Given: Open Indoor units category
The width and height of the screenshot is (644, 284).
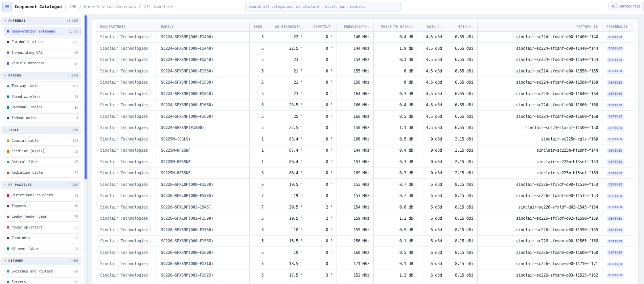Looking at the screenshot, I should tap(42, 118).
